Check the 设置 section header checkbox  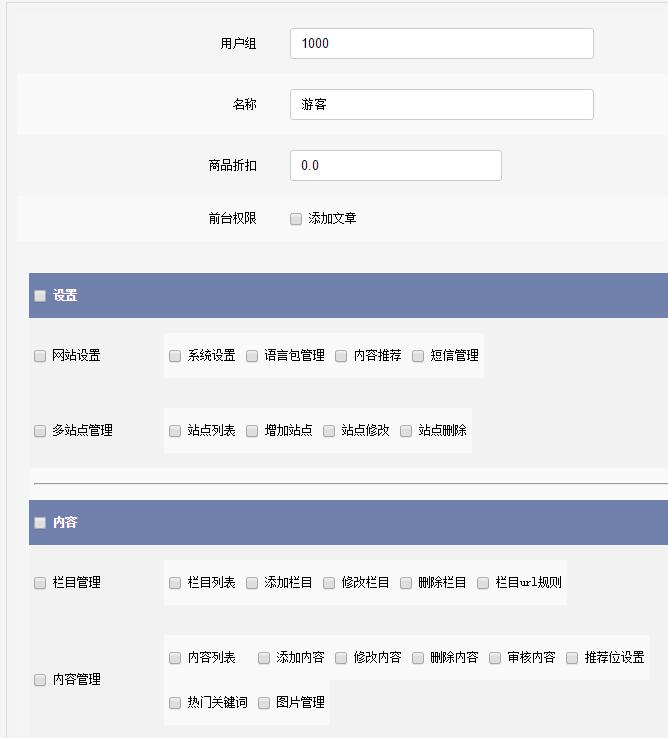pos(40,296)
